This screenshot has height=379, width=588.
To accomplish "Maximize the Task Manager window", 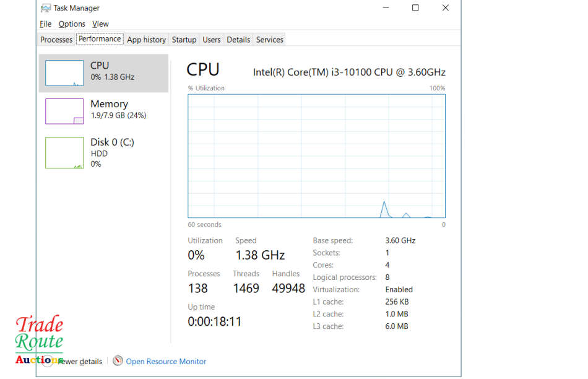I will coord(415,8).
